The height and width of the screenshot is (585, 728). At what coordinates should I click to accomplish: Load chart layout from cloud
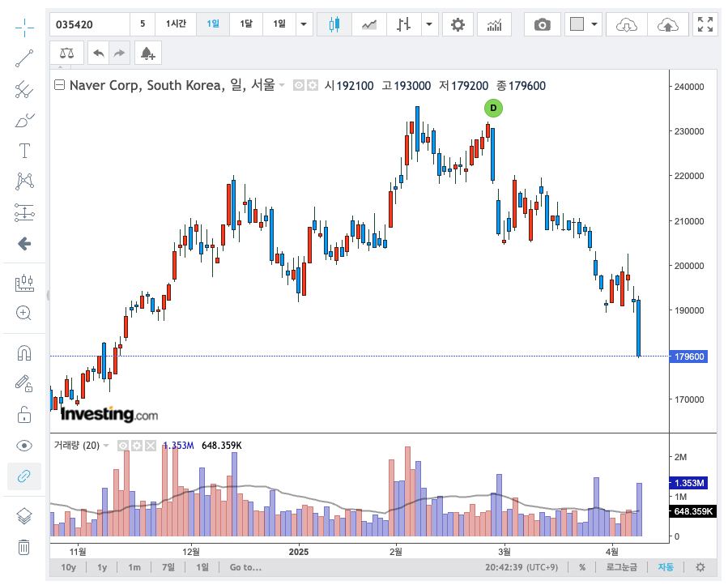point(626,24)
